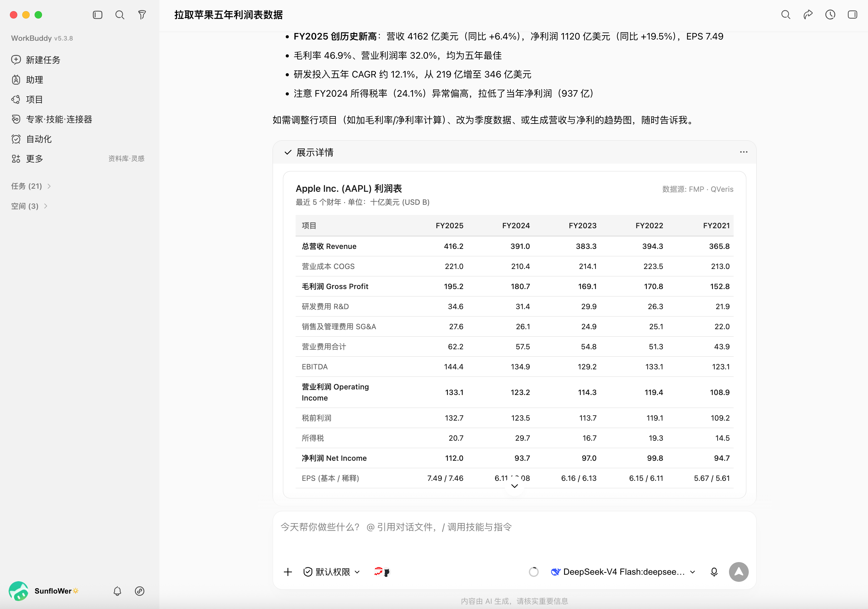Add attachment with plus icon

[288, 572]
